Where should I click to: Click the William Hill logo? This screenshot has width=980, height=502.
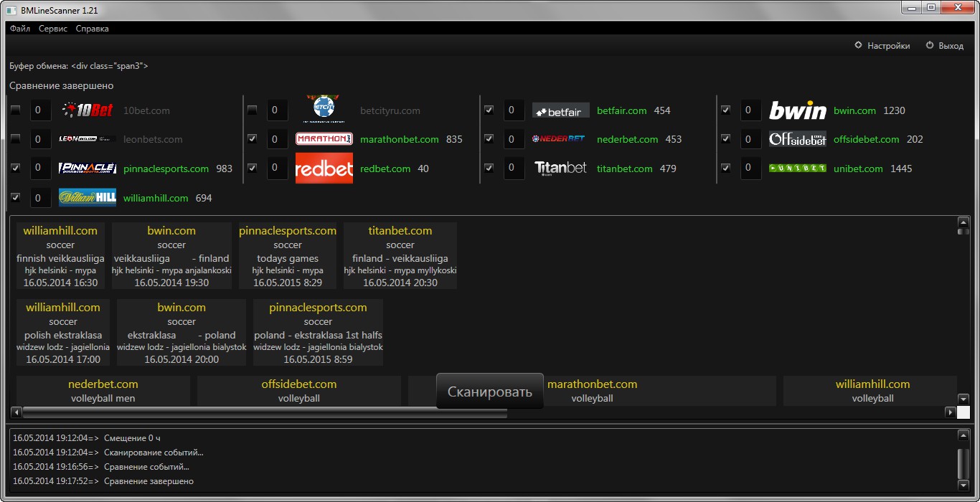tap(88, 198)
